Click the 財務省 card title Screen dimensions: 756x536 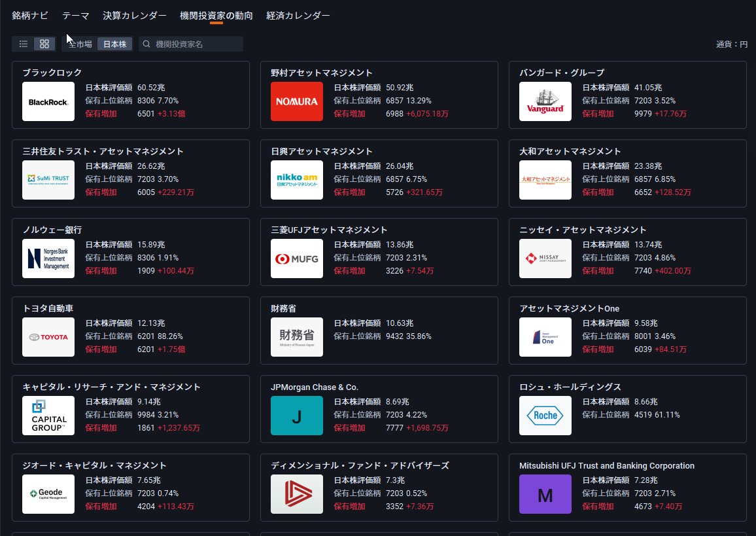pos(284,308)
